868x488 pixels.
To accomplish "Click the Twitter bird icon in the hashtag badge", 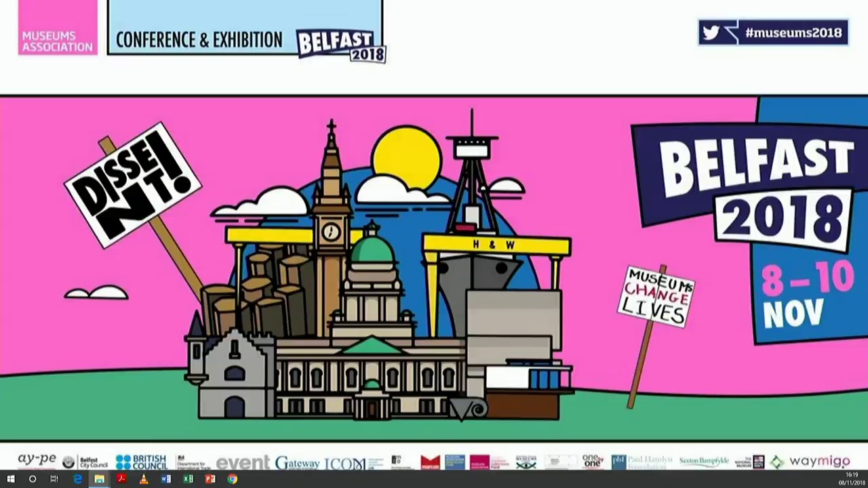I will (711, 33).
